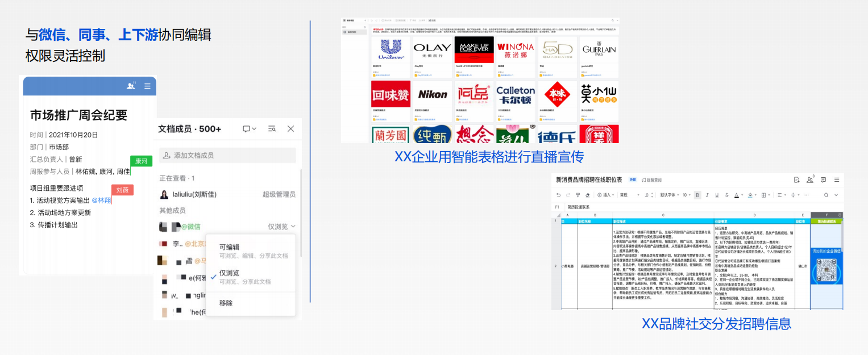Open collaborators icon with badge 3 in spreadsheet

coord(810,179)
